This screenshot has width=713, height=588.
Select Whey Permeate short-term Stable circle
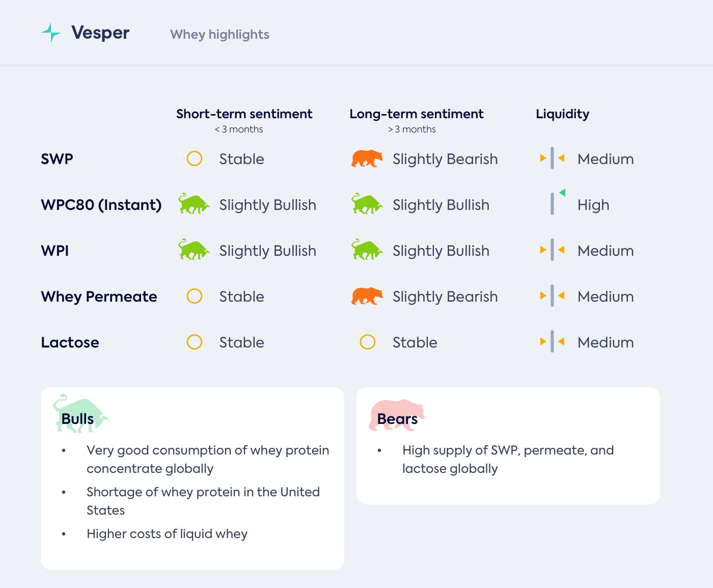pyautogui.click(x=195, y=296)
